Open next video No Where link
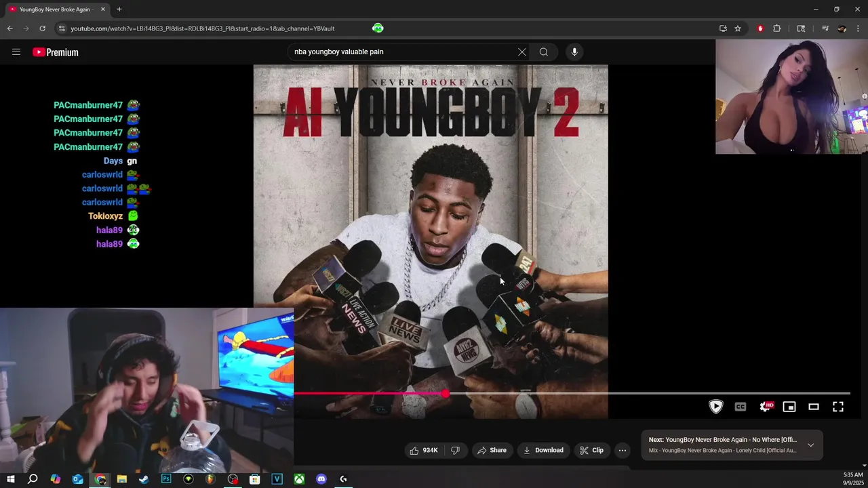Image resolution: width=868 pixels, height=488 pixels. coord(723,440)
